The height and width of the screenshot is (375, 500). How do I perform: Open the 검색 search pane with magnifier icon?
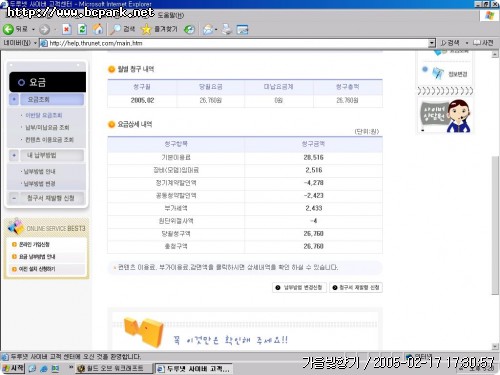[122, 29]
